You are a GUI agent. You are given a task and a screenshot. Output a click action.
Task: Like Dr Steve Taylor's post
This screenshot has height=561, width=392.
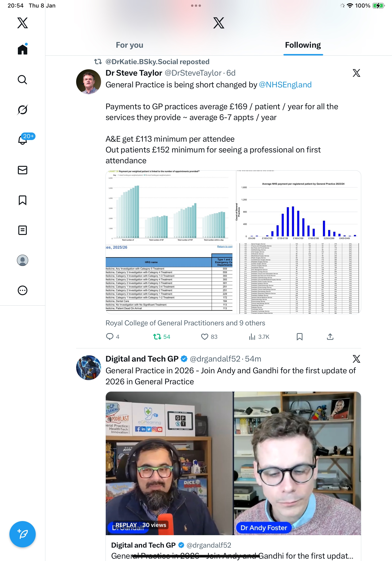(x=204, y=337)
